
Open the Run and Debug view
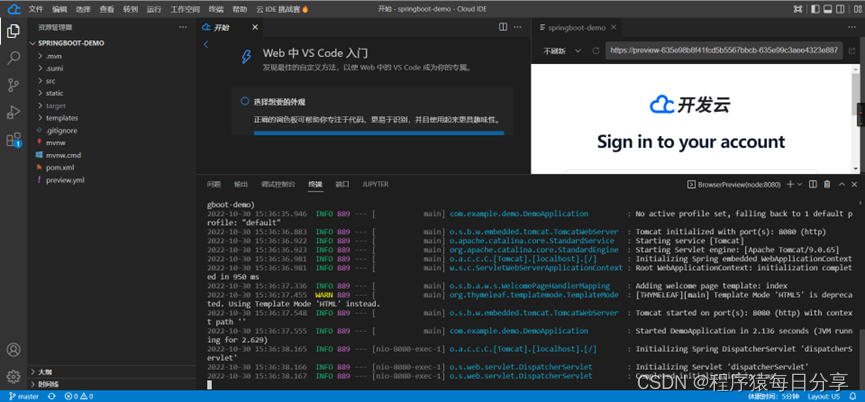[x=13, y=112]
